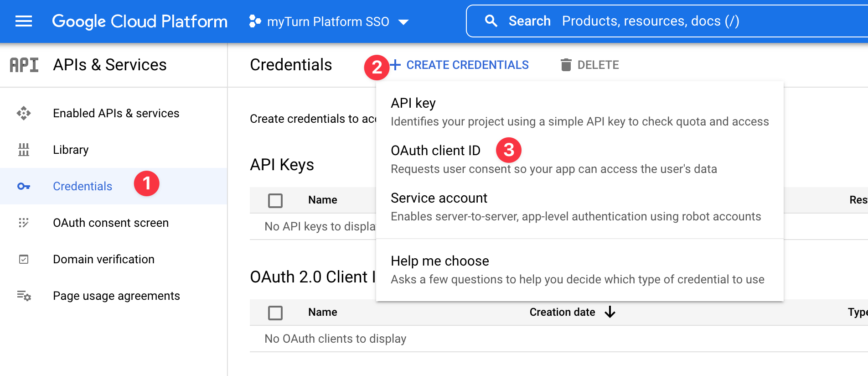Click the Page usage agreements settings icon

[x=24, y=296]
